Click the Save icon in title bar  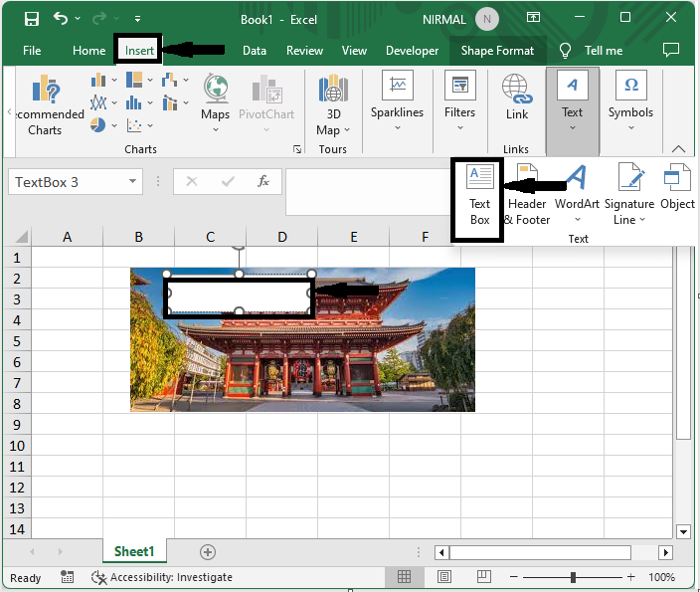(x=32, y=19)
